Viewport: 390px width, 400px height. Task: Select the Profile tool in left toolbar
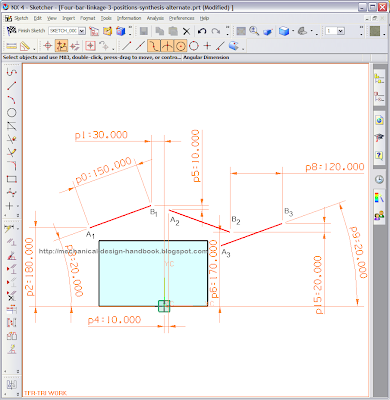12,72
